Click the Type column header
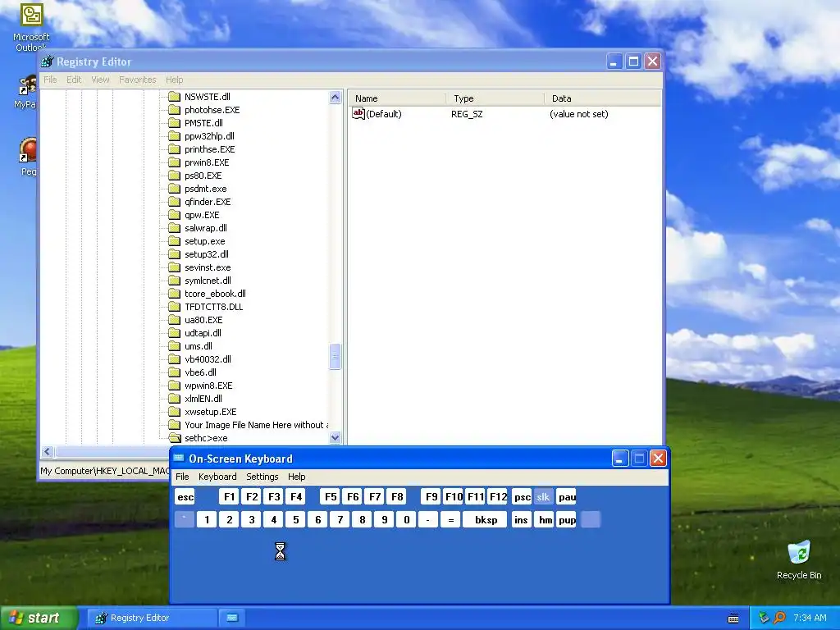The height and width of the screenshot is (630, 840). click(x=495, y=98)
